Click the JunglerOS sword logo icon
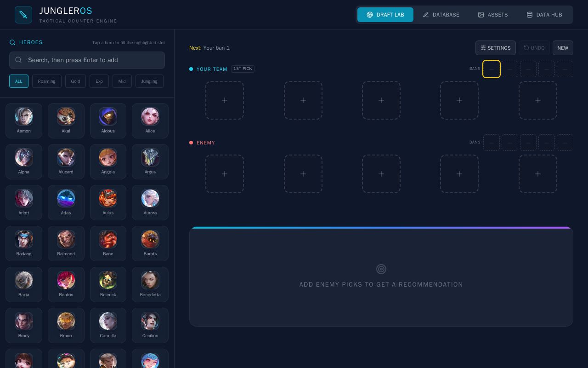588x368 pixels. 23,15
